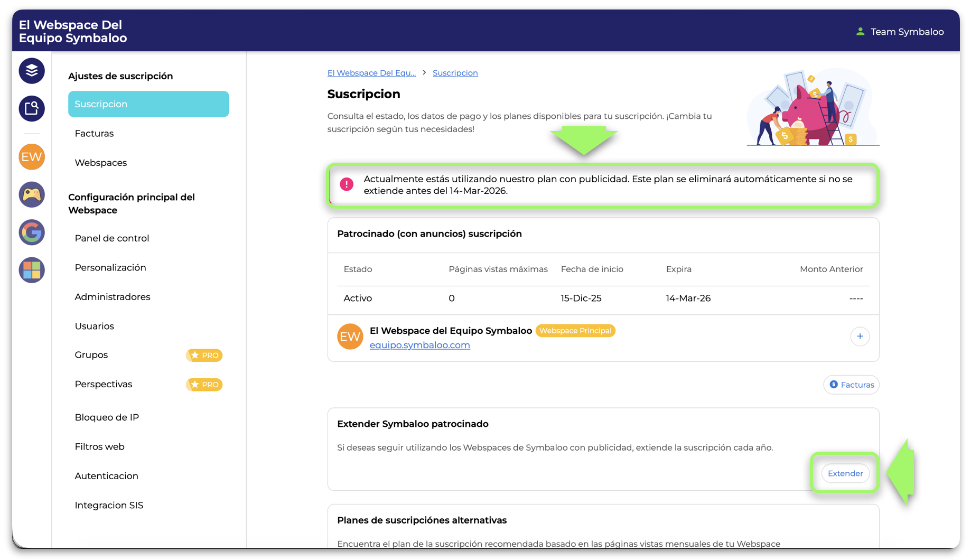Click the red alert exclamation icon
Screen dimensions: 971x560
tap(347, 184)
